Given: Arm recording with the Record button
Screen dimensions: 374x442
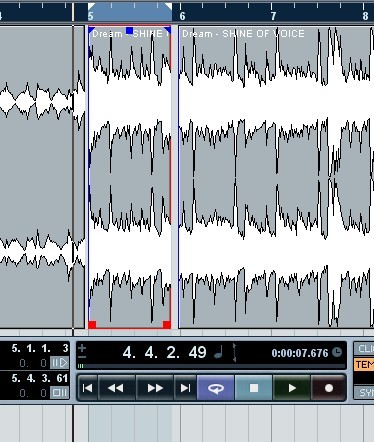Looking at the screenshot, I should (329, 388).
